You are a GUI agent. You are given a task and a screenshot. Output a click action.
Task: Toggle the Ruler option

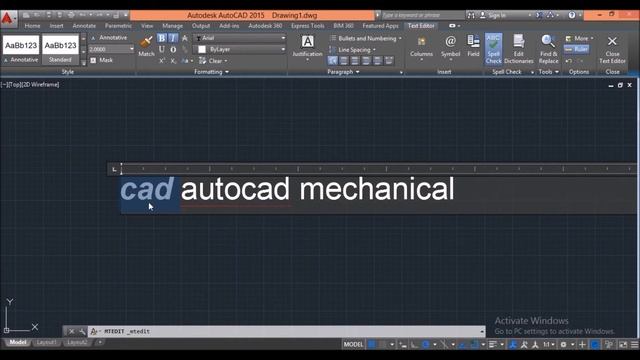pyautogui.click(x=576, y=49)
